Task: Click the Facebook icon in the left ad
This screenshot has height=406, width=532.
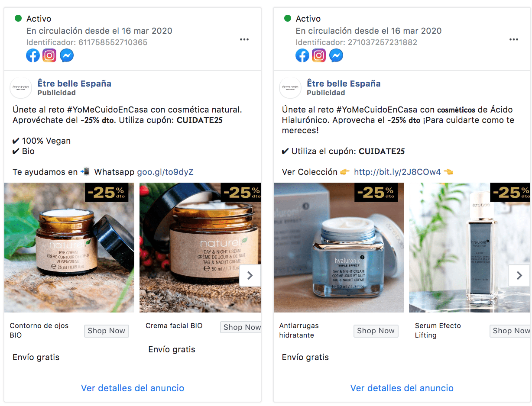Action: [x=33, y=55]
